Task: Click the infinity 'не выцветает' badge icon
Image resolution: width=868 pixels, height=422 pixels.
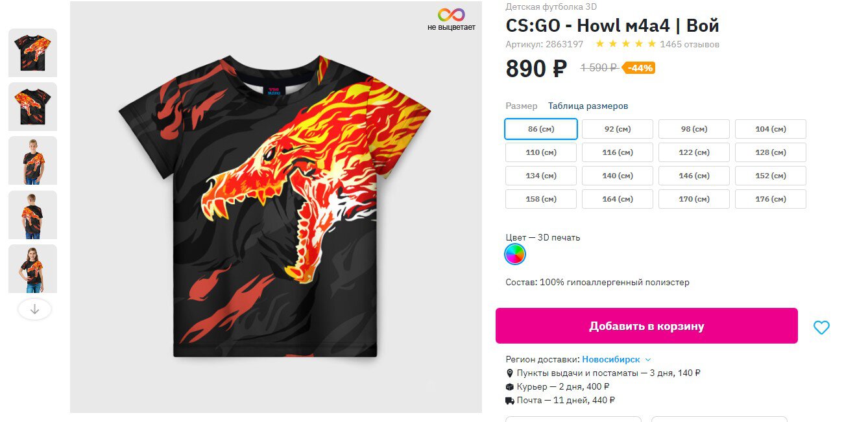Action: tap(451, 15)
